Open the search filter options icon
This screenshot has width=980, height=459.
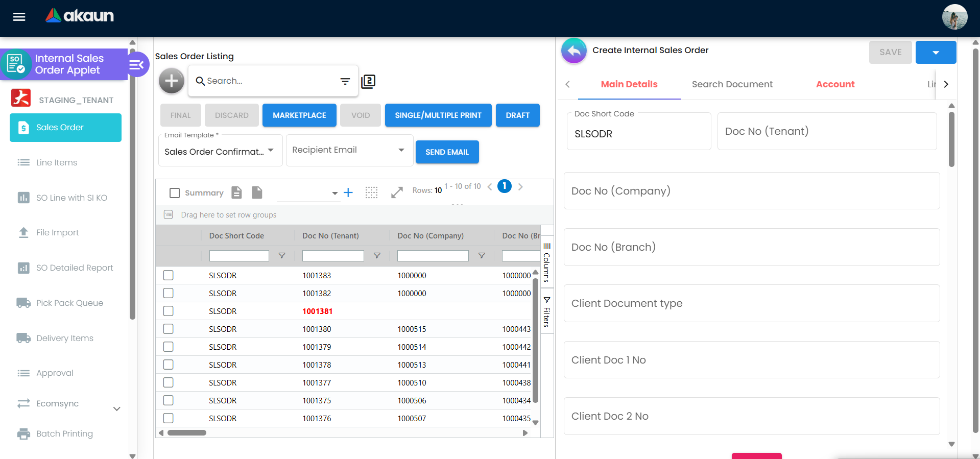pos(345,81)
